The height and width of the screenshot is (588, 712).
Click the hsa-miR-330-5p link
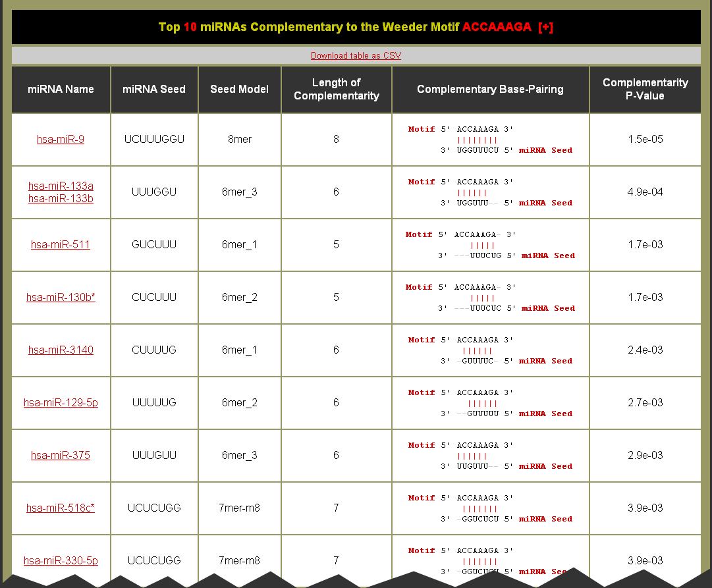tap(61, 560)
